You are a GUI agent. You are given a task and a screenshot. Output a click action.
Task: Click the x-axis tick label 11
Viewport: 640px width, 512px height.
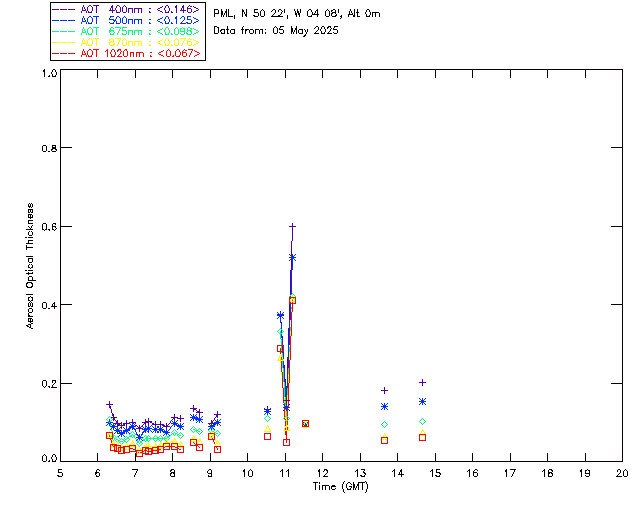tap(285, 473)
